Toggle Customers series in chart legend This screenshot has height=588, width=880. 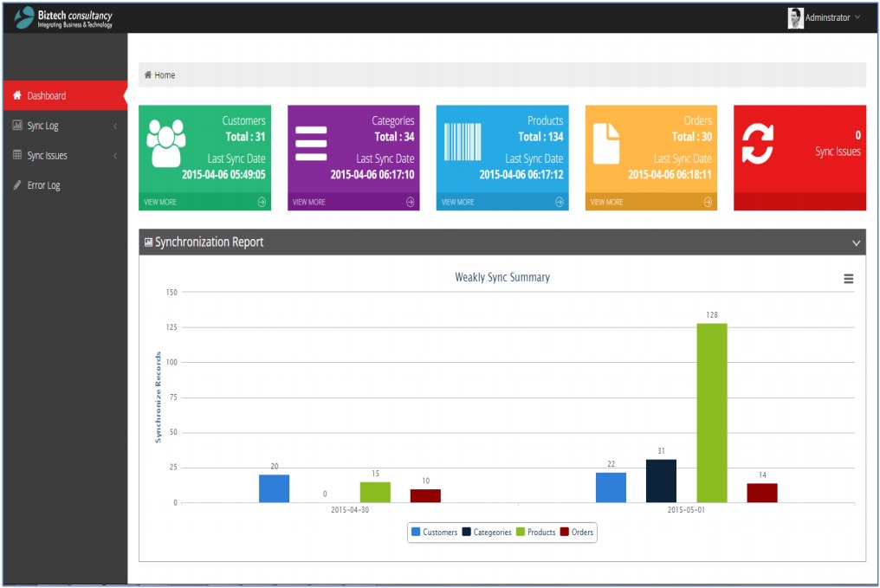point(435,532)
